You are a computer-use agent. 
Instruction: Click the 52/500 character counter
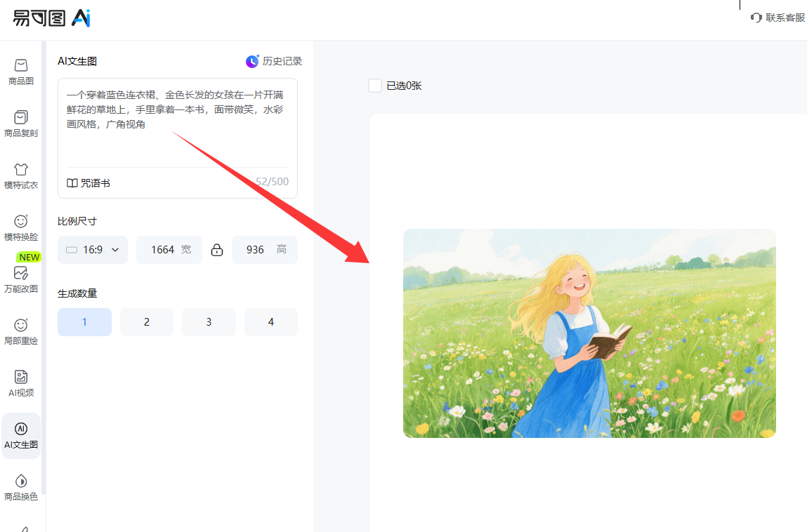point(273,182)
